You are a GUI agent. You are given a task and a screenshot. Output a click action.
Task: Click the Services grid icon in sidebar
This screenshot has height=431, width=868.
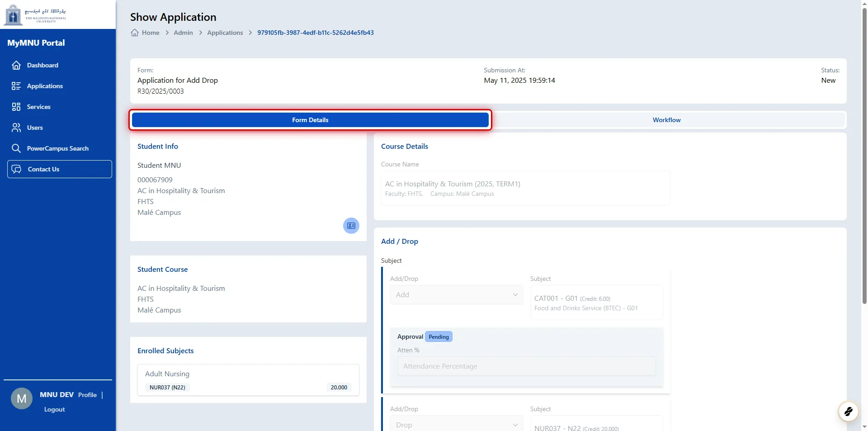(16, 107)
